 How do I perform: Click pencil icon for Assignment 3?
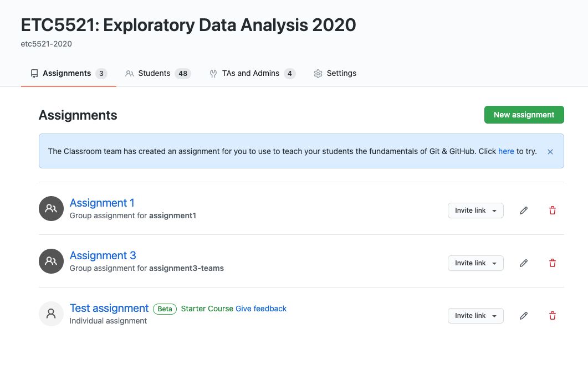click(524, 263)
